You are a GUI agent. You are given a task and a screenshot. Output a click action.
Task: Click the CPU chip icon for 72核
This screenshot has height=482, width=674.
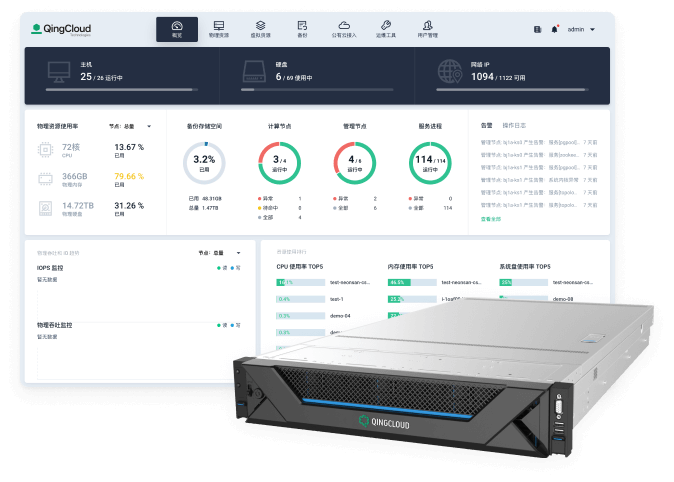(45, 150)
